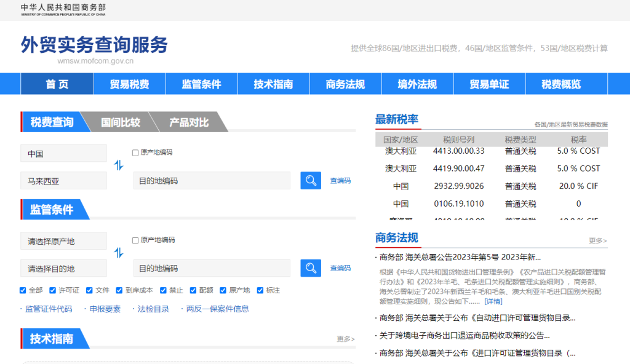630x364 pixels.
Task: Click the search icon in the 税费查询 section
Action: tap(311, 180)
